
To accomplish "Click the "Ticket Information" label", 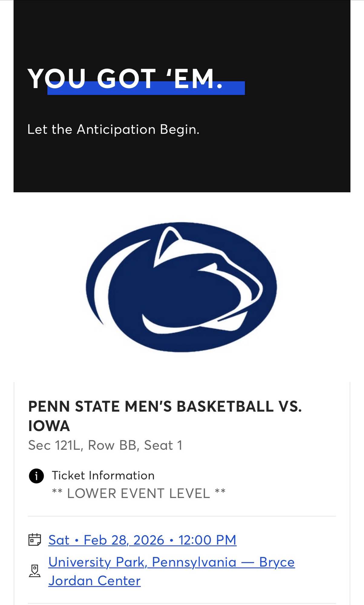I will 103,476.
